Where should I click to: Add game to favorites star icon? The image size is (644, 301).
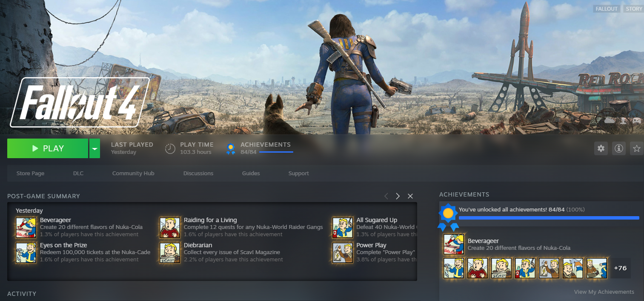[x=637, y=148]
